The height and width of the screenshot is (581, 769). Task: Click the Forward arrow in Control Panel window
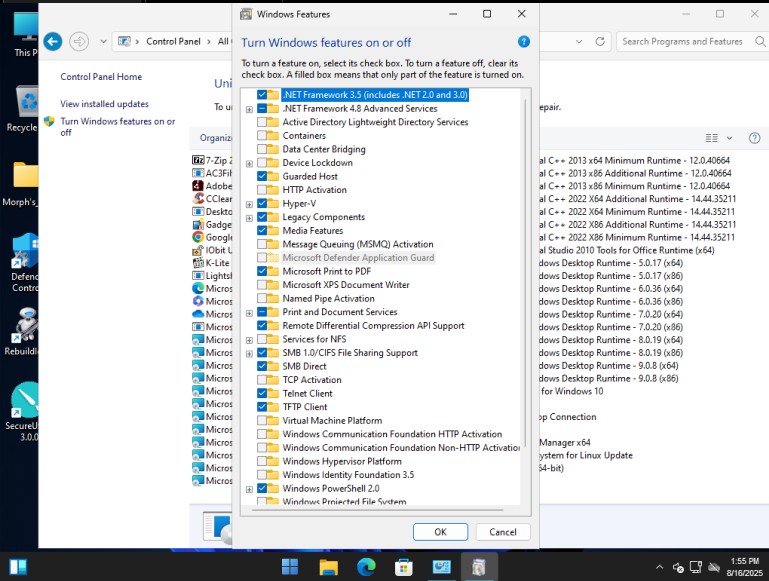pos(79,42)
